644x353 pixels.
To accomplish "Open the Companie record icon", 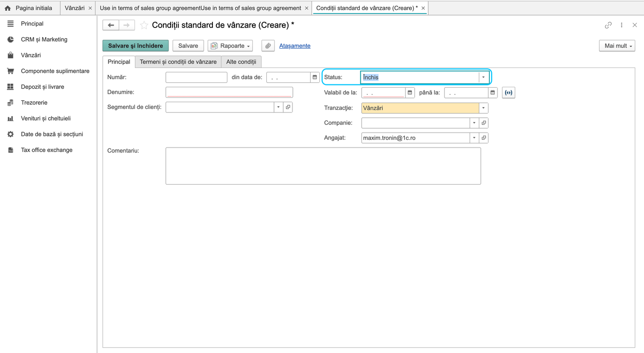I will coord(484,123).
